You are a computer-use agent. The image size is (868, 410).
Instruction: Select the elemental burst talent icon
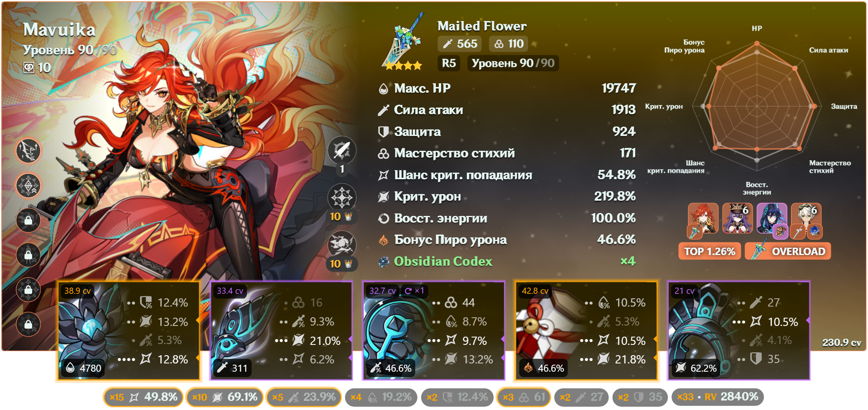[342, 245]
